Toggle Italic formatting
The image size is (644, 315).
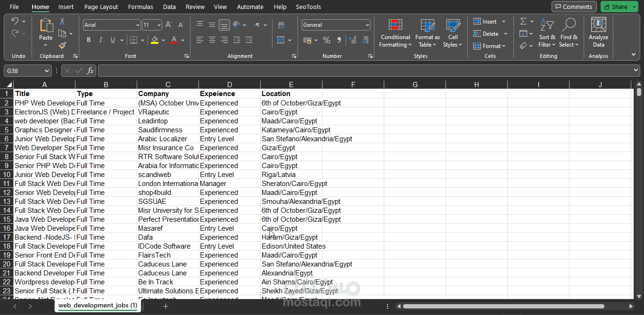pos(101,40)
